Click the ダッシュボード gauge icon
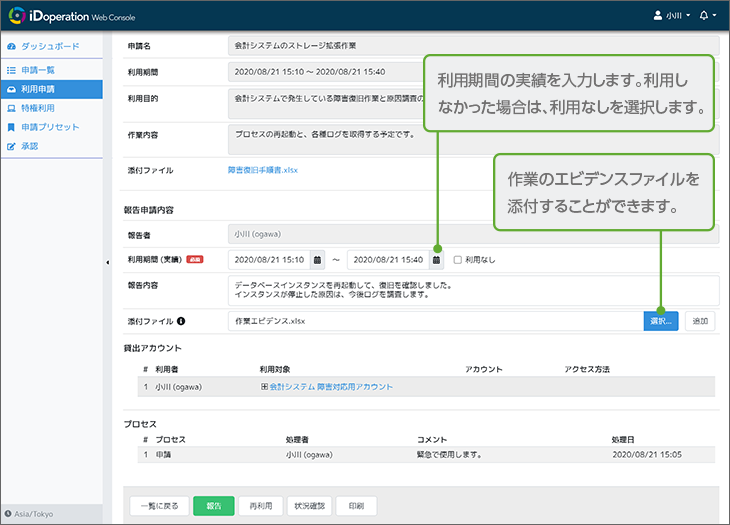The width and height of the screenshot is (730, 525). click(11, 47)
